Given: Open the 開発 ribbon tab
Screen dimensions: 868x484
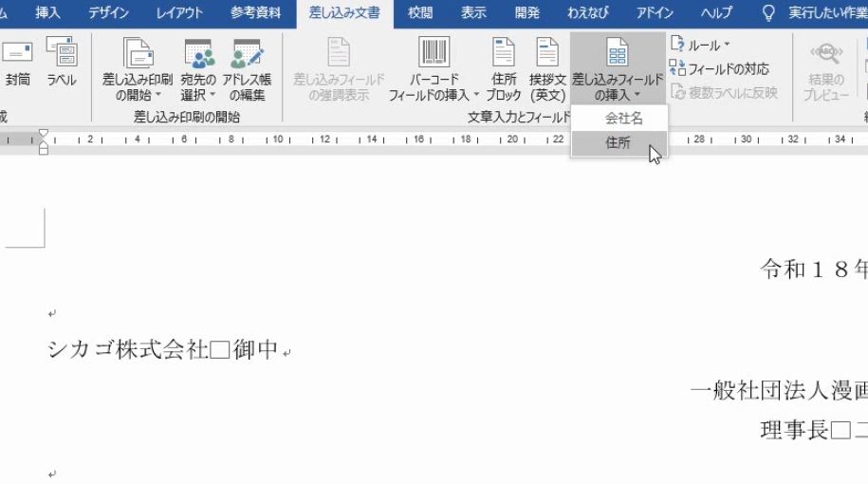Looking at the screenshot, I should 527,12.
